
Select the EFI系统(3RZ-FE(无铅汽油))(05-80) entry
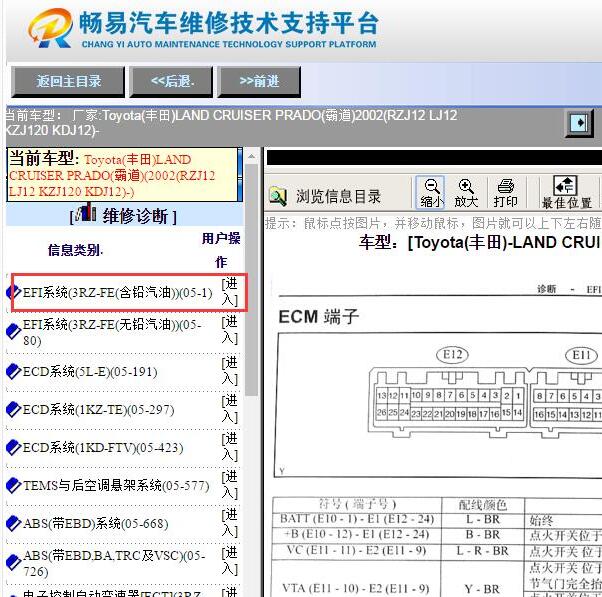point(112,332)
